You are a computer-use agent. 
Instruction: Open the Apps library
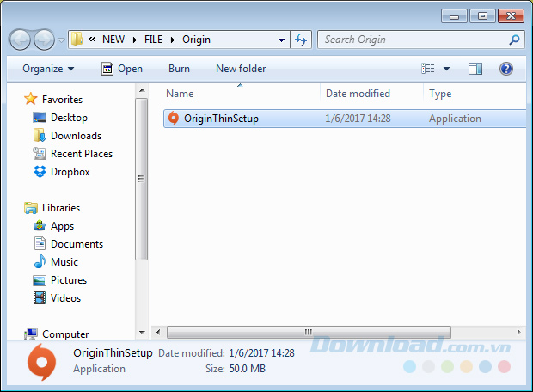click(62, 226)
